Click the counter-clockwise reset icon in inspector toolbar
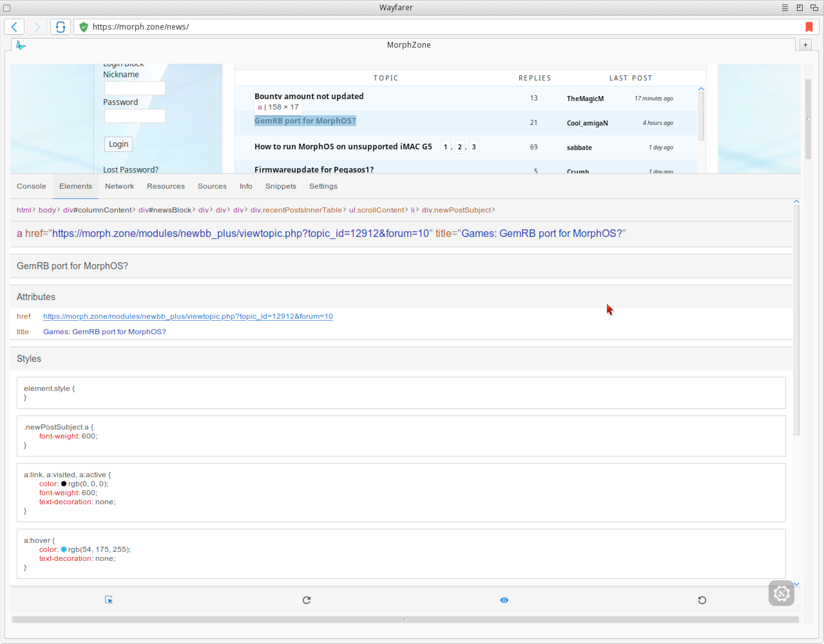 702,600
